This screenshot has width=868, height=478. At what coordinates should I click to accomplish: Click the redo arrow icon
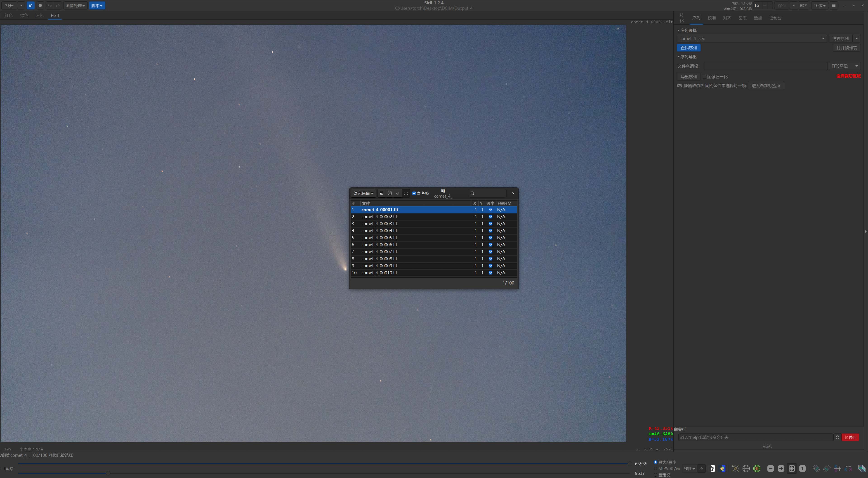58,5
